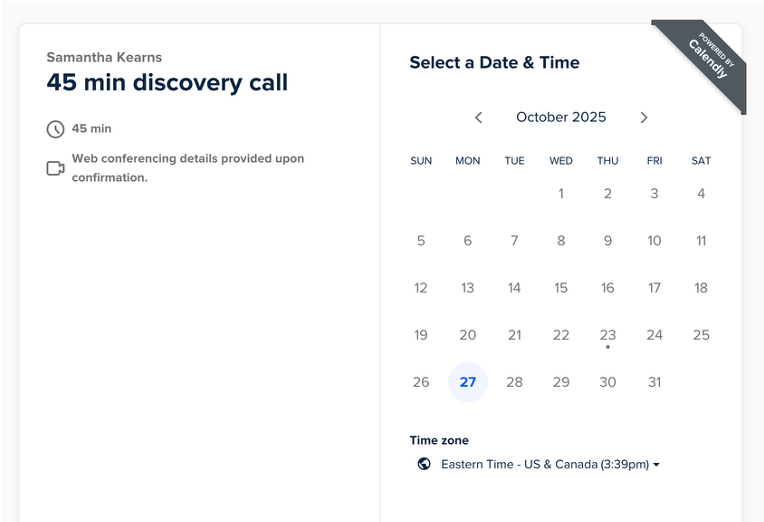Select October 26 on calendar
Image resolution: width=764 pixels, height=522 pixels.
pyautogui.click(x=421, y=382)
